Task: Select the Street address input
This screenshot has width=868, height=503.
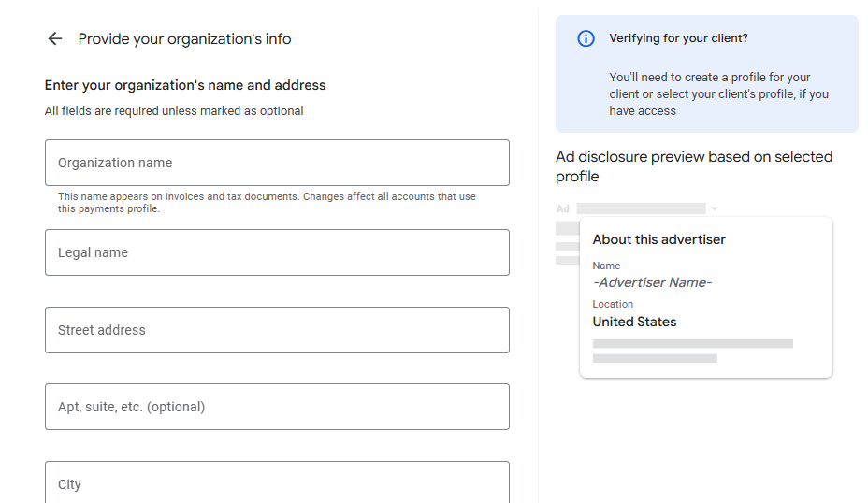Action: pos(277,330)
